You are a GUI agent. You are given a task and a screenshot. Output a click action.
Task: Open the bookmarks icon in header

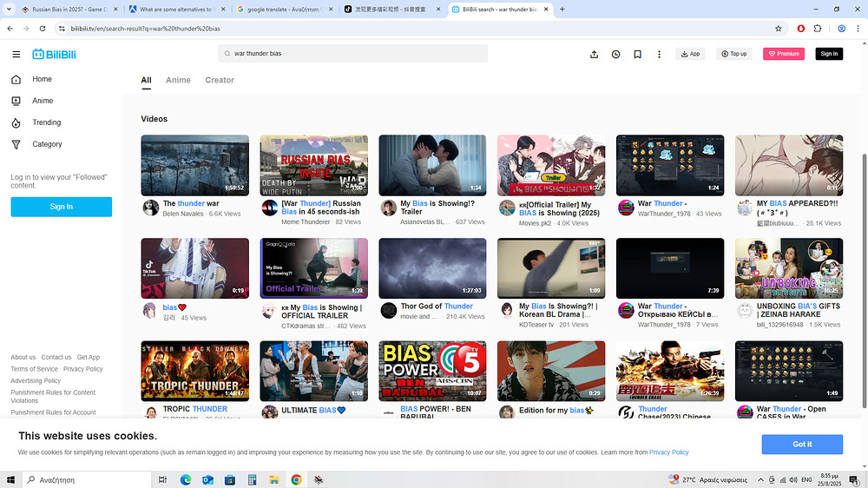(637, 55)
